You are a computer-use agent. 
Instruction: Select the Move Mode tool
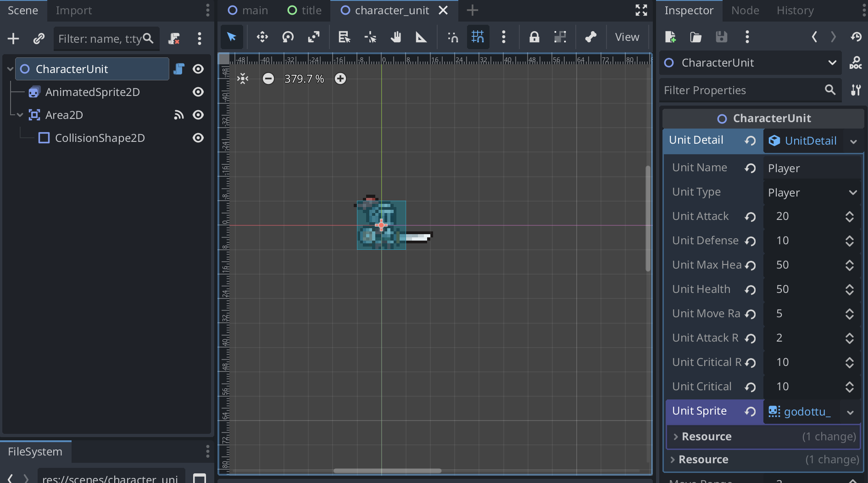click(x=262, y=37)
